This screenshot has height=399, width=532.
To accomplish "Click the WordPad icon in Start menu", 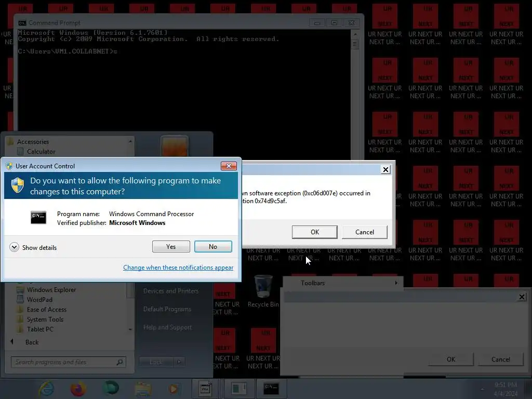I will coord(20,300).
